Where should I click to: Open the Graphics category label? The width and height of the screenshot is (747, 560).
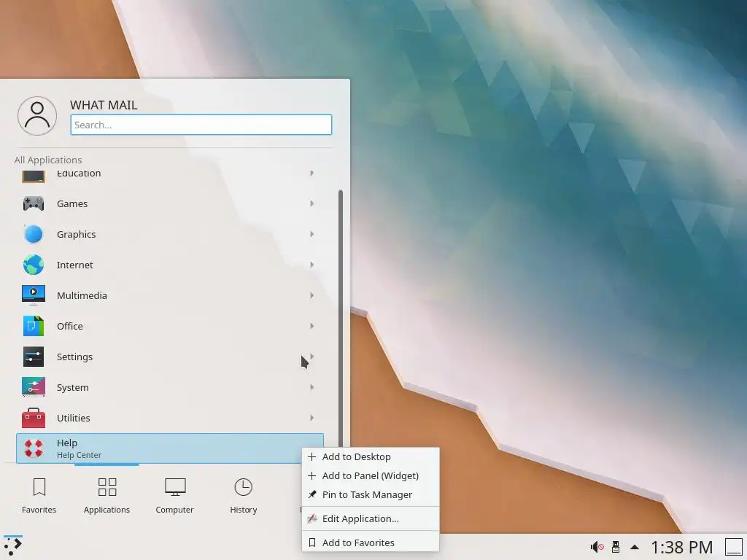76,234
